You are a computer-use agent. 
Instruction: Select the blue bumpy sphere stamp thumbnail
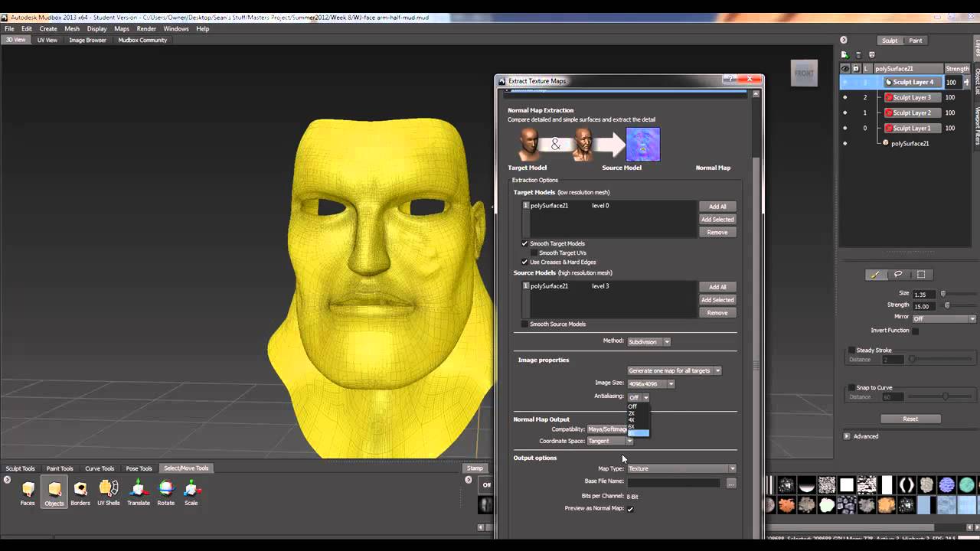coord(947,485)
